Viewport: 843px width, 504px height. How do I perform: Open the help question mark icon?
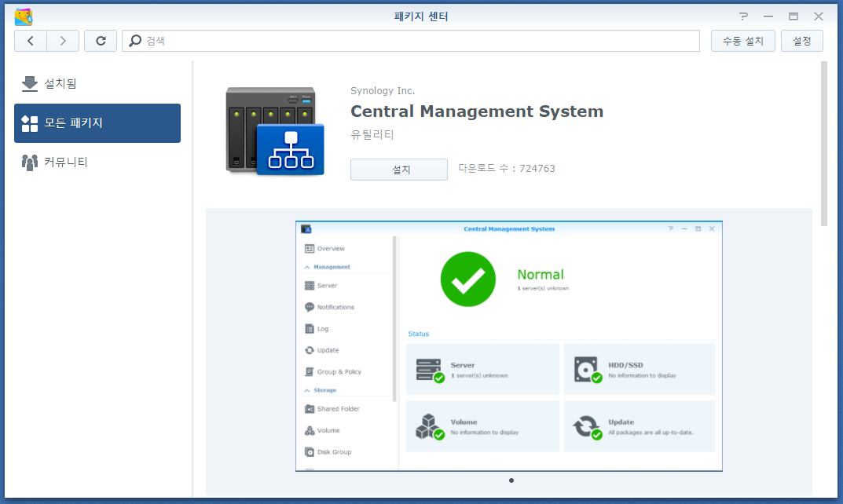[743, 16]
